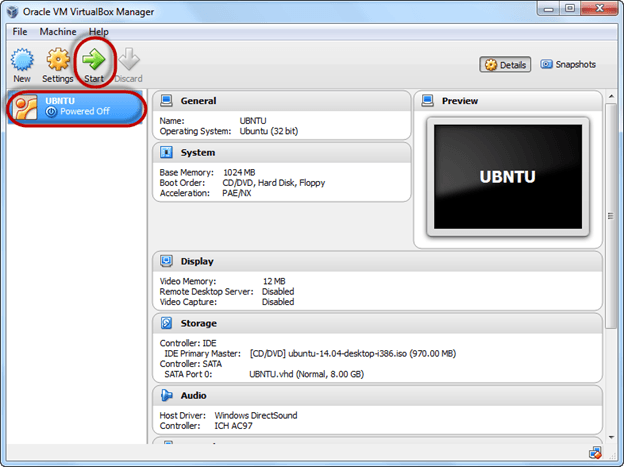Switch to the Details view

[505, 65]
